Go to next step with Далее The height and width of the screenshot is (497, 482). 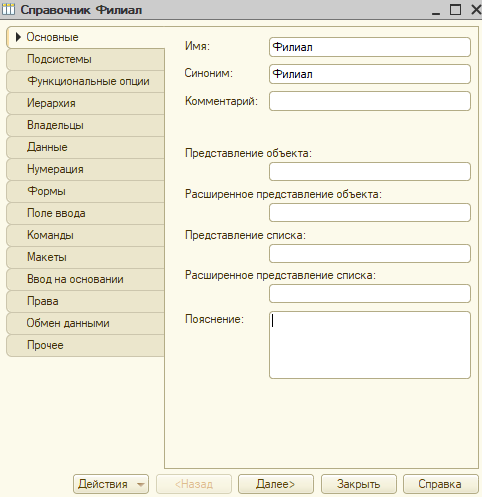point(276,484)
